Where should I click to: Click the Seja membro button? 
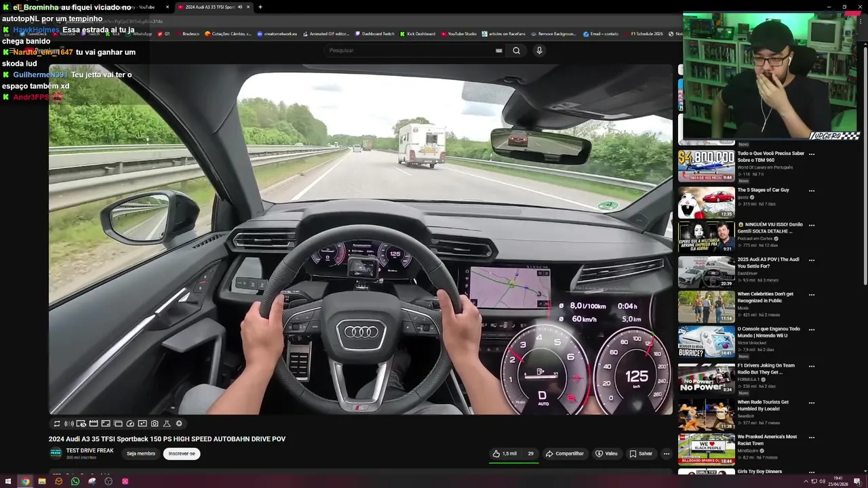141,453
